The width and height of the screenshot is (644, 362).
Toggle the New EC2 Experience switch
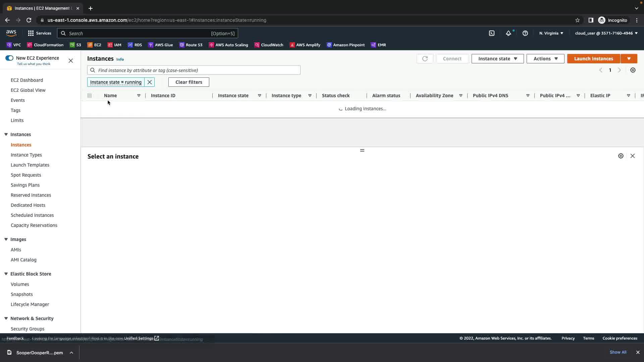pyautogui.click(x=9, y=58)
